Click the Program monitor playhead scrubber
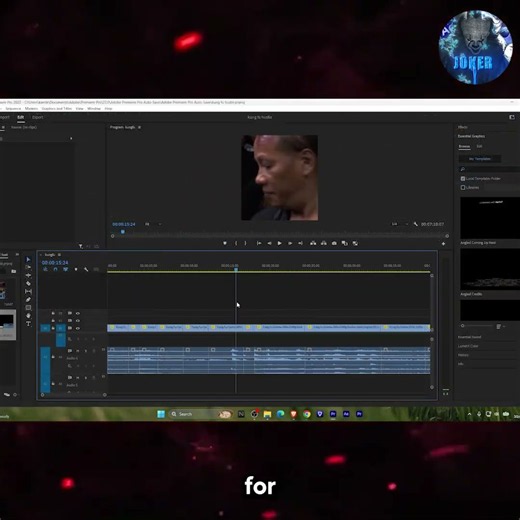Viewport: 520px width, 520px height. (123, 232)
